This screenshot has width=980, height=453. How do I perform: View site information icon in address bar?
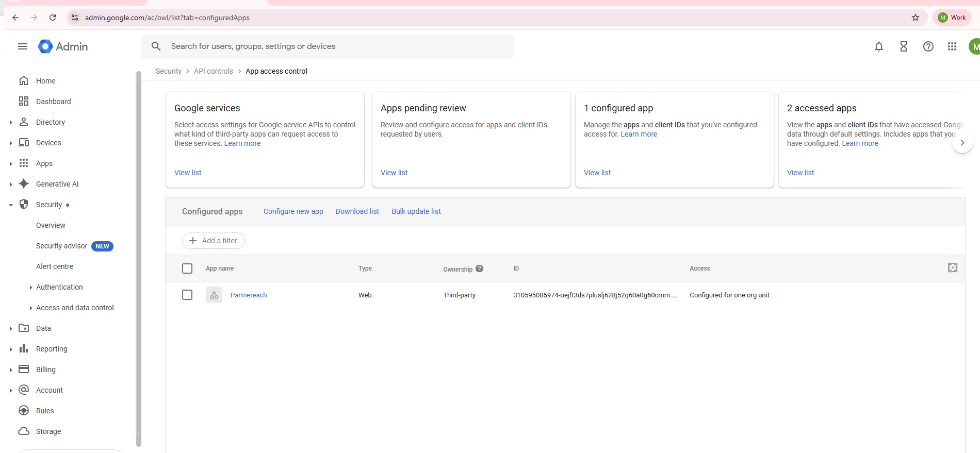(x=75, y=18)
